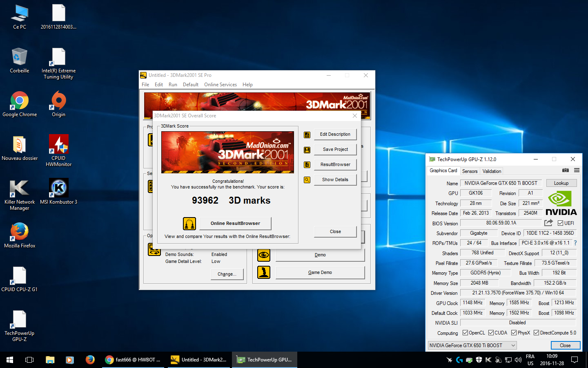This screenshot has width=588, height=368.
Task: Click the Game Demo button
Action: [x=320, y=273]
